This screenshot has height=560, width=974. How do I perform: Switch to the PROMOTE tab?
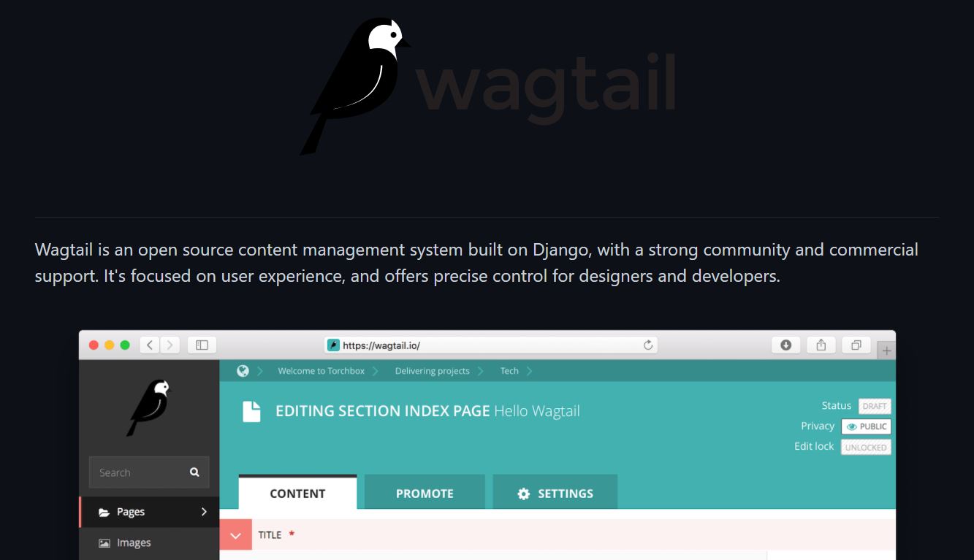[425, 493]
